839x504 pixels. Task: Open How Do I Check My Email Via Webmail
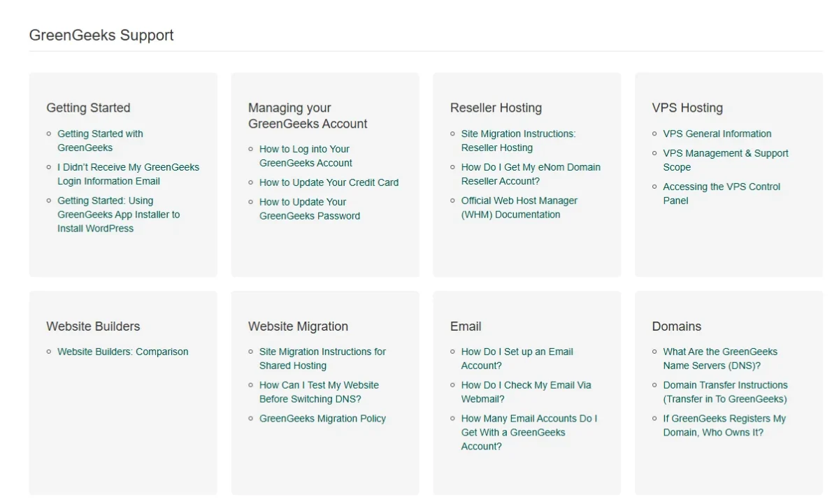pyautogui.click(x=526, y=392)
